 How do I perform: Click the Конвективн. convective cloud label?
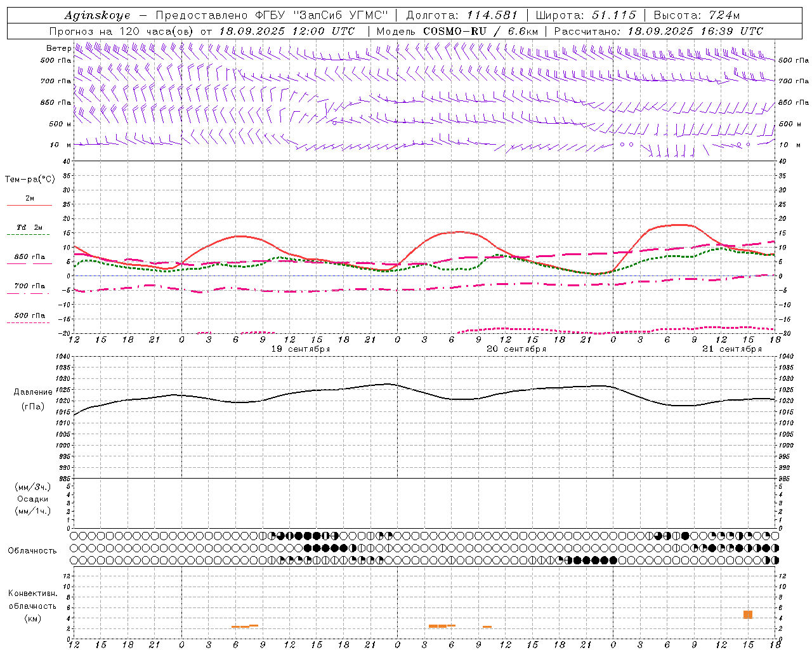[32, 594]
